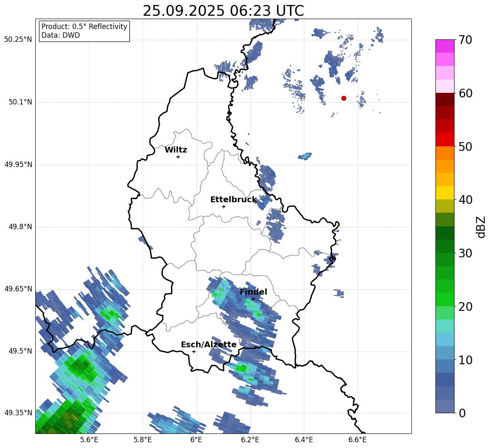Click the yellow 40 dBZ color band
This screenshot has width=491, height=448.
pyautogui.click(x=445, y=193)
